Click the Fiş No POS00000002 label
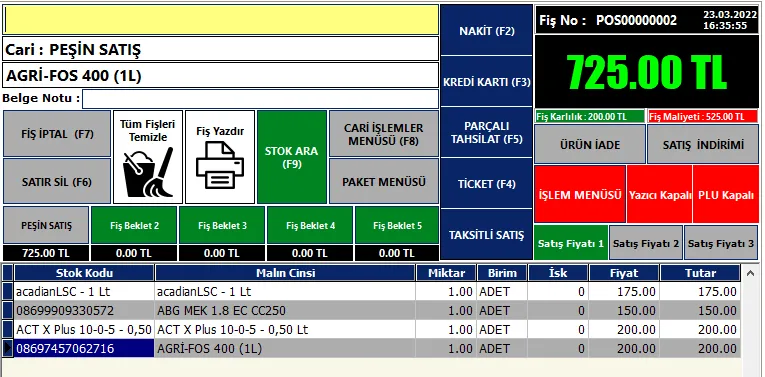This screenshot has height=377, width=765. point(608,20)
